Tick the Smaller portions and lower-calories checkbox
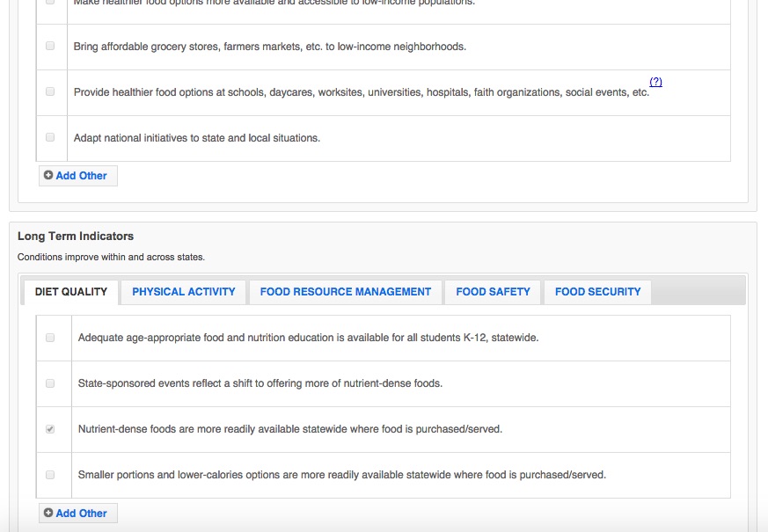 click(x=50, y=475)
